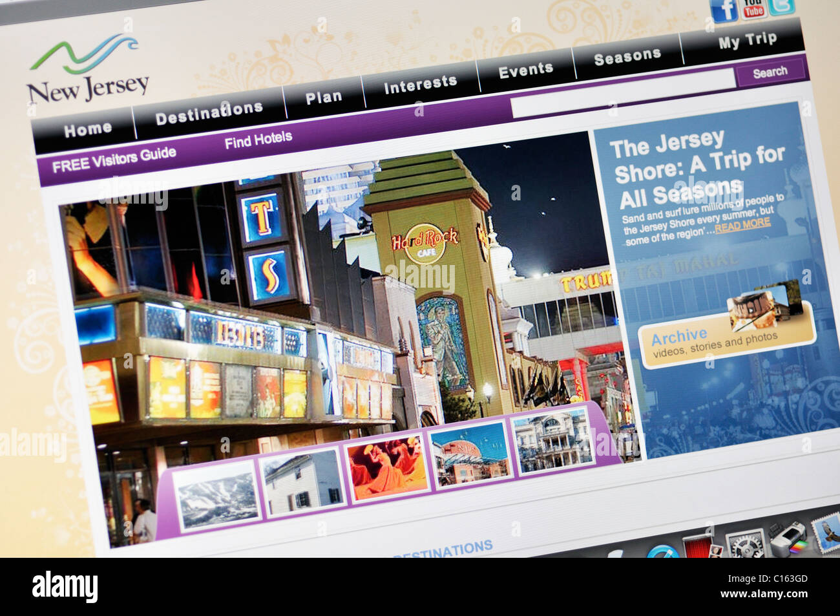This screenshot has height=616, width=840.
Task: Open the Facebook social icon
Action: tap(723, 10)
